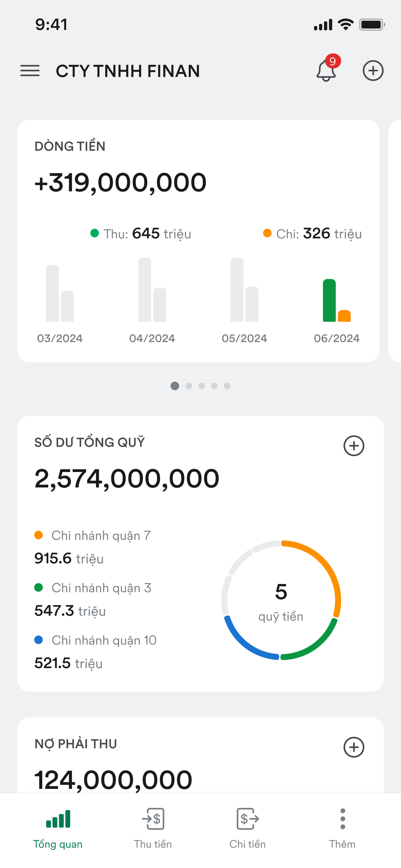This screenshot has width=401, height=868.
Task: Go to third carousel page dot
Action: click(202, 386)
